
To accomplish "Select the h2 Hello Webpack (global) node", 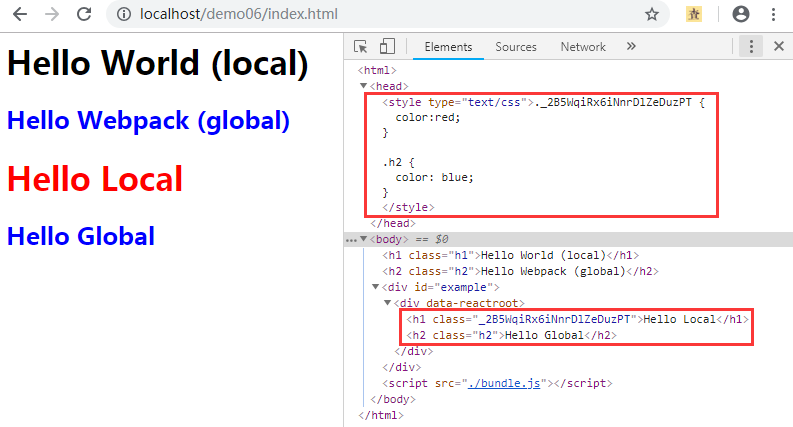I will [520, 271].
